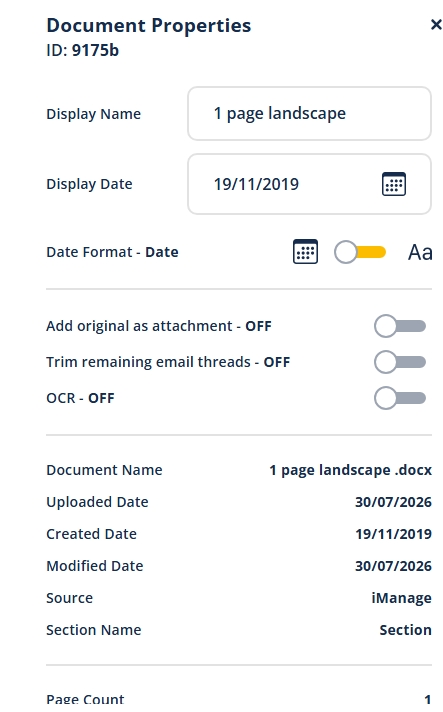Click the Document Name value 1 page landscape .docx

pos(350,470)
